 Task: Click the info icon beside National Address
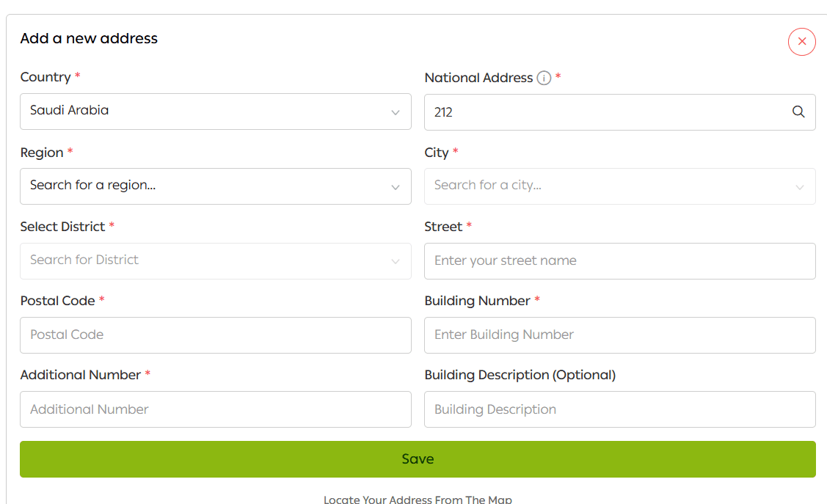click(x=544, y=78)
